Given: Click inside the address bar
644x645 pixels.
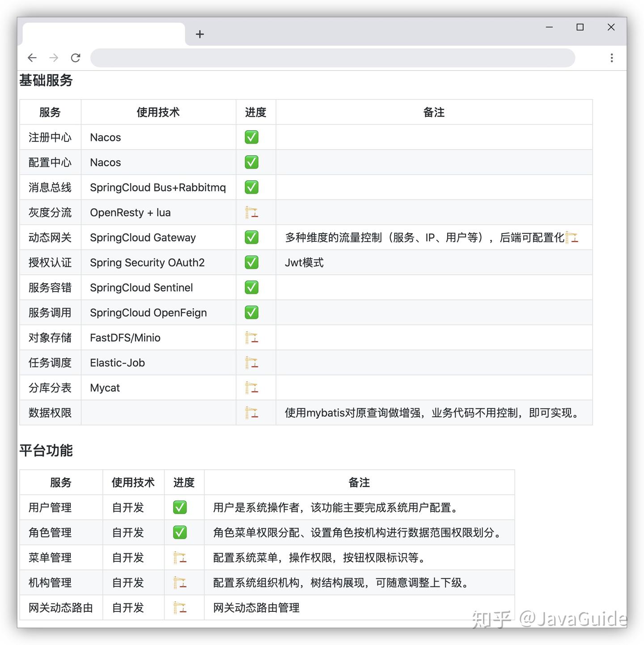Looking at the screenshot, I should pos(333,58).
